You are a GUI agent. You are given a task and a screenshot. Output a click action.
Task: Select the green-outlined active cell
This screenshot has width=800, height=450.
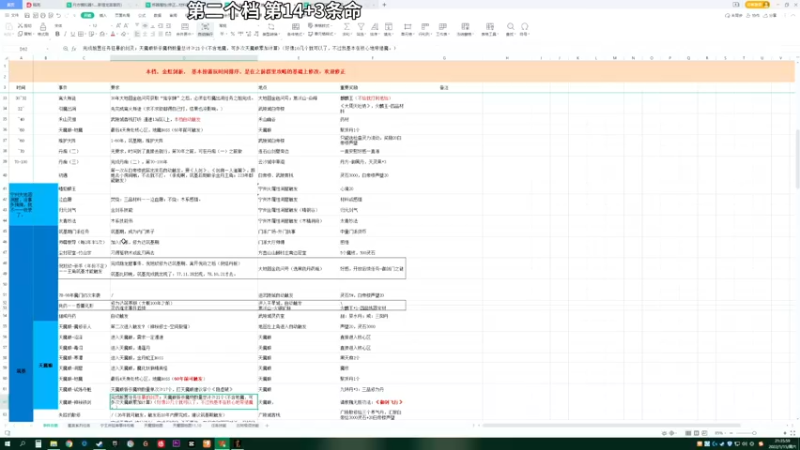(x=184, y=402)
